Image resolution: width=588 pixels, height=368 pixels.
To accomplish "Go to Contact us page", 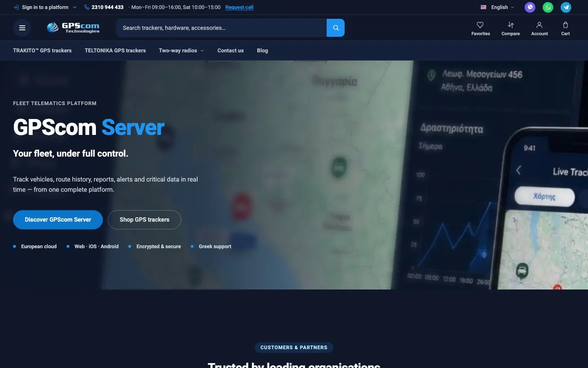I will pyautogui.click(x=231, y=51).
